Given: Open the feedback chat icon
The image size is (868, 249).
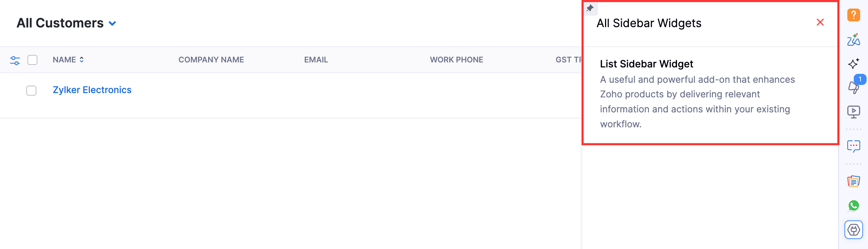Looking at the screenshot, I should point(854,146).
